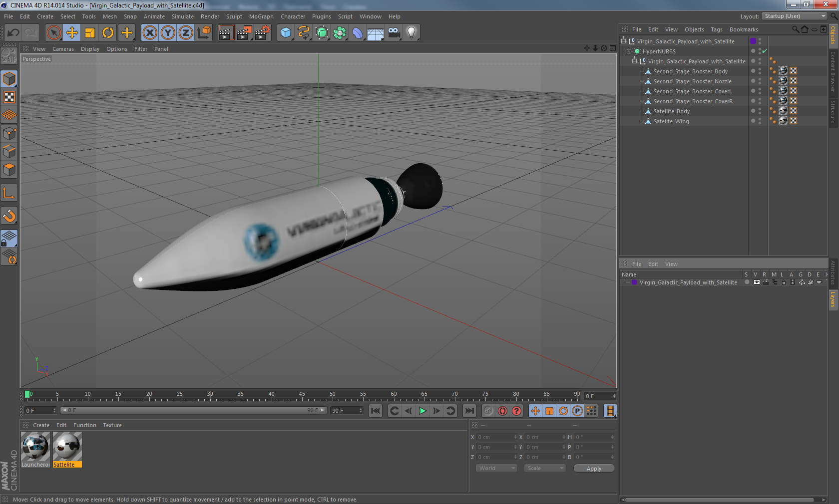Add a light object
Image resolution: width=839 pixels, height=504 pixels.
point(412,33)
